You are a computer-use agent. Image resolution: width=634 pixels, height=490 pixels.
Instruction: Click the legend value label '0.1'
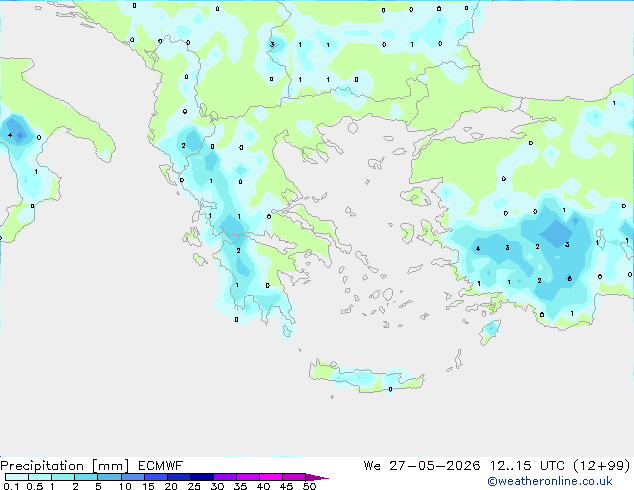point(11,486)
